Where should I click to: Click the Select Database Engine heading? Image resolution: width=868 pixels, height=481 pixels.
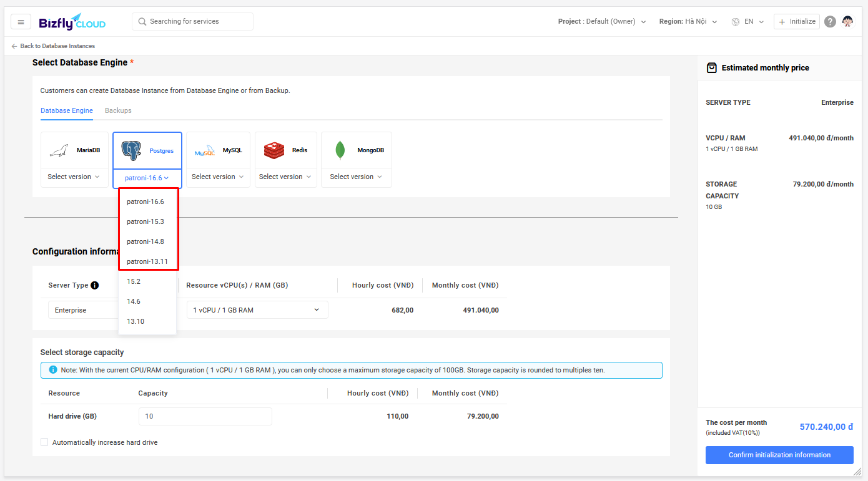[80, 62]
